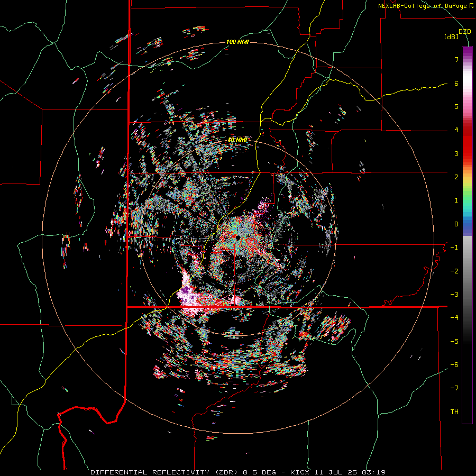476x476 pixels.
Task: Click the 6 value on the color scale
Action: tap(456, 83)
